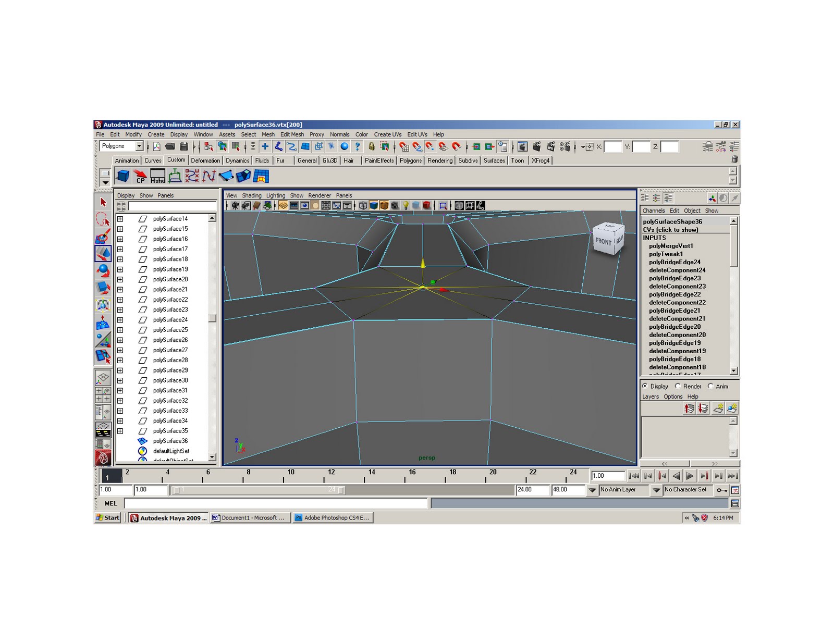834x644 pixels.
Task: Select the Render radio button
Action: pos(678,386)
